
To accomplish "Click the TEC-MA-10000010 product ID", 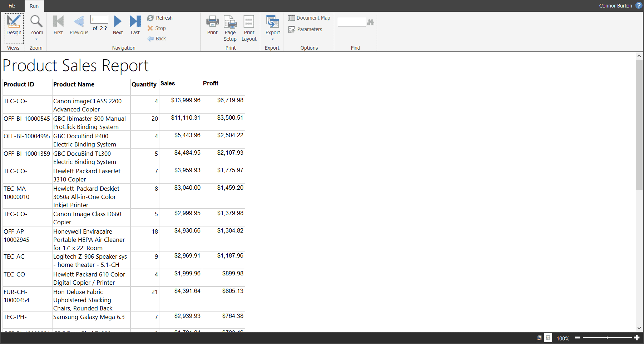I will point(16,193).
